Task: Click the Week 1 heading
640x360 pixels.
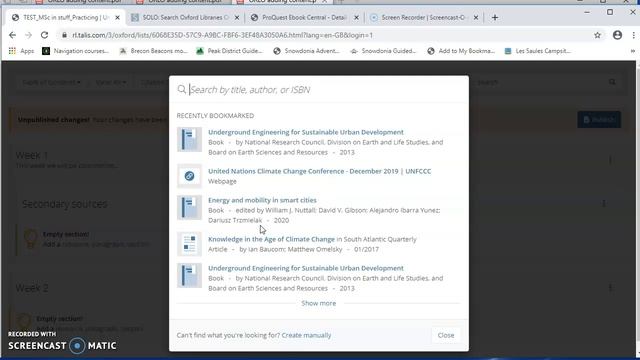Action: pos(32,156)
